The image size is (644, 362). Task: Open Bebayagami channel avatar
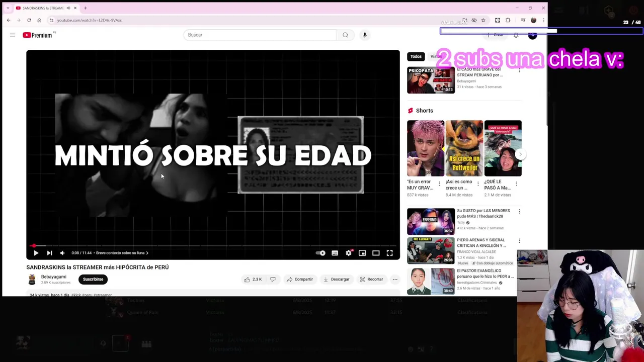[32, 279]
